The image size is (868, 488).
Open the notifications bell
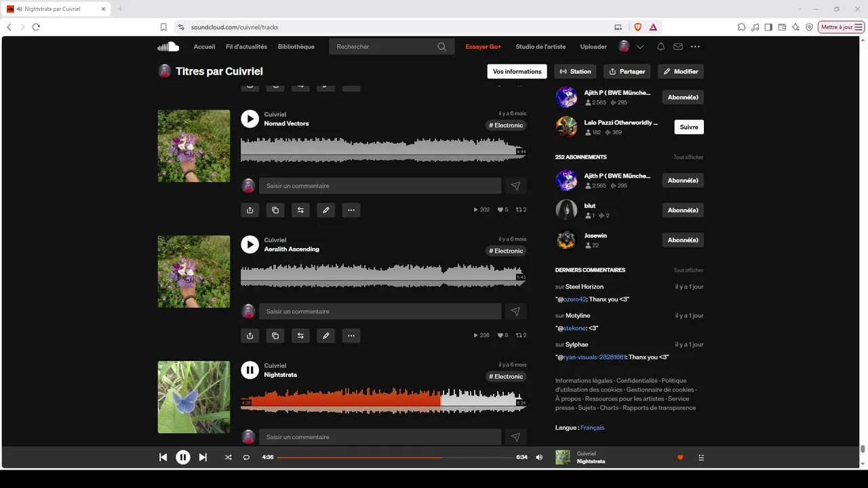(660, 47)
